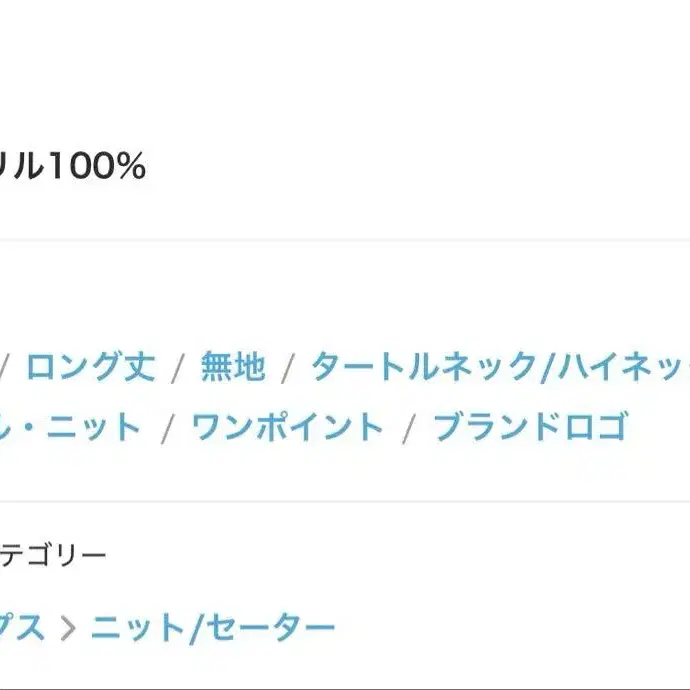This screenshot has height=690, width=690.
Task: Click the slash separator between ロング丈 and 無地
Action: coord(178,367)
